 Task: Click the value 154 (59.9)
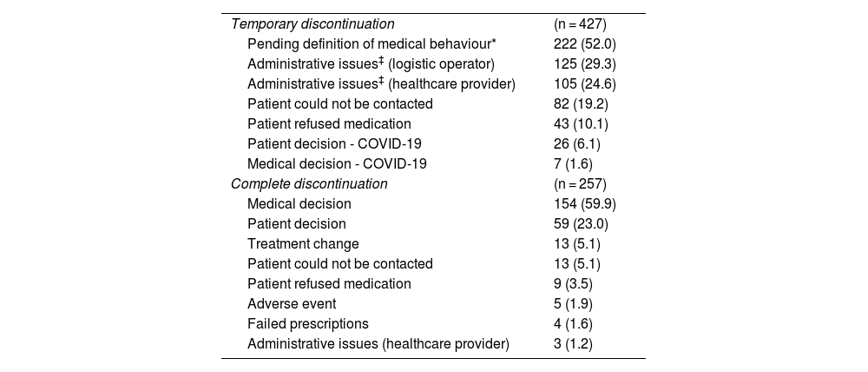584,203
